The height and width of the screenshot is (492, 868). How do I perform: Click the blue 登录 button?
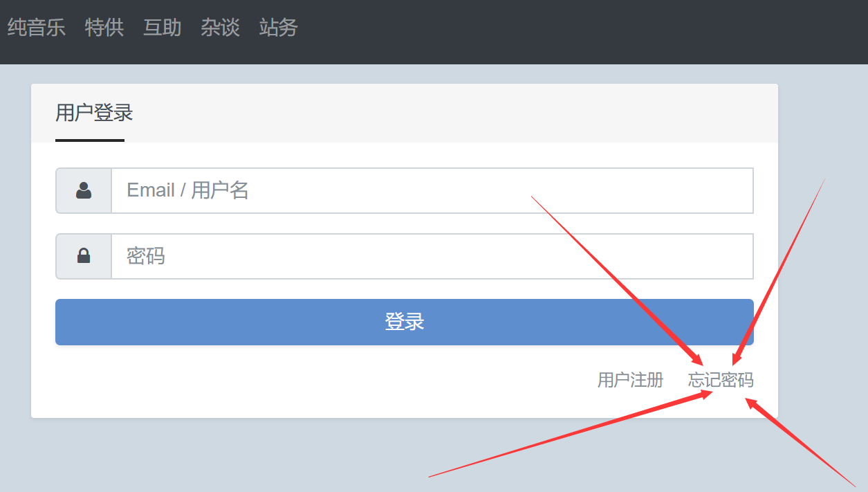pyautogui.click(x=405, y=322)
